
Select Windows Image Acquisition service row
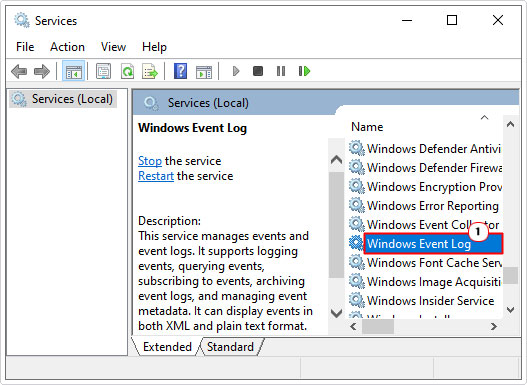point(424,281)
